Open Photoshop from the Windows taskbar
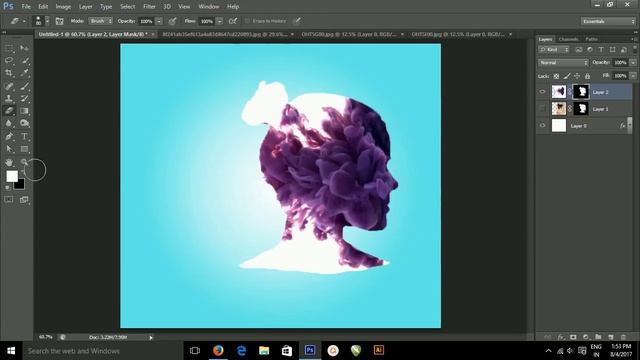Viewport: 640px width, 360px height. 310,350
